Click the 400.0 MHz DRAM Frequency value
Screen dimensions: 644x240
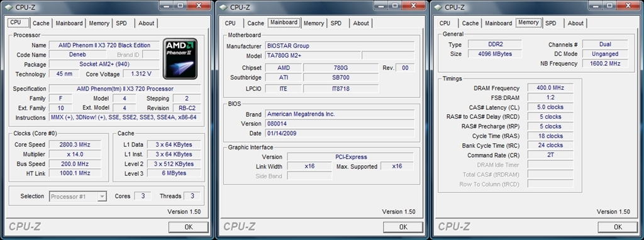click(550, 88)
